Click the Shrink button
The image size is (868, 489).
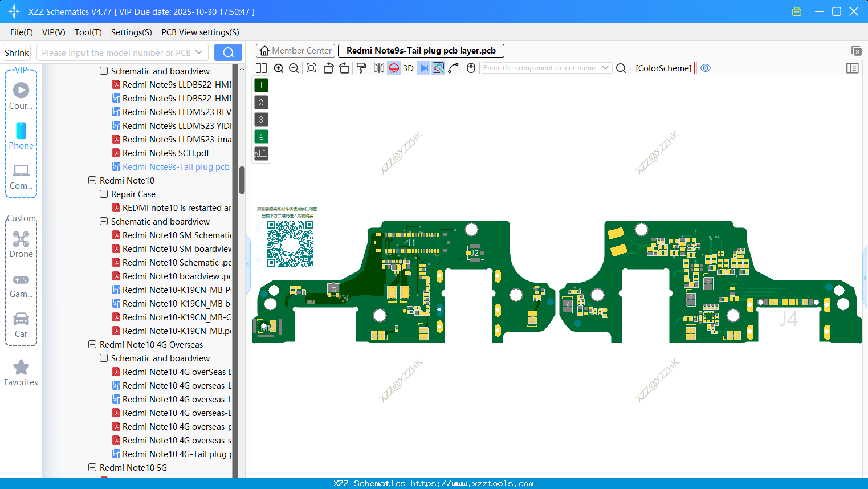pyautogui.click(x=17, y=52)
